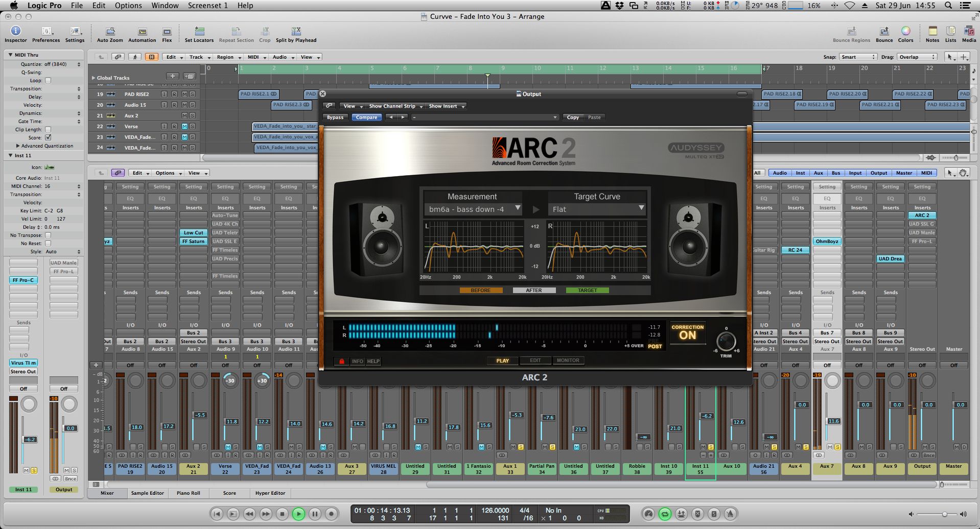Toggle the No Reset checkbox
The height and width of the screenshot is (529, 980).
click(x=48, y=243)
